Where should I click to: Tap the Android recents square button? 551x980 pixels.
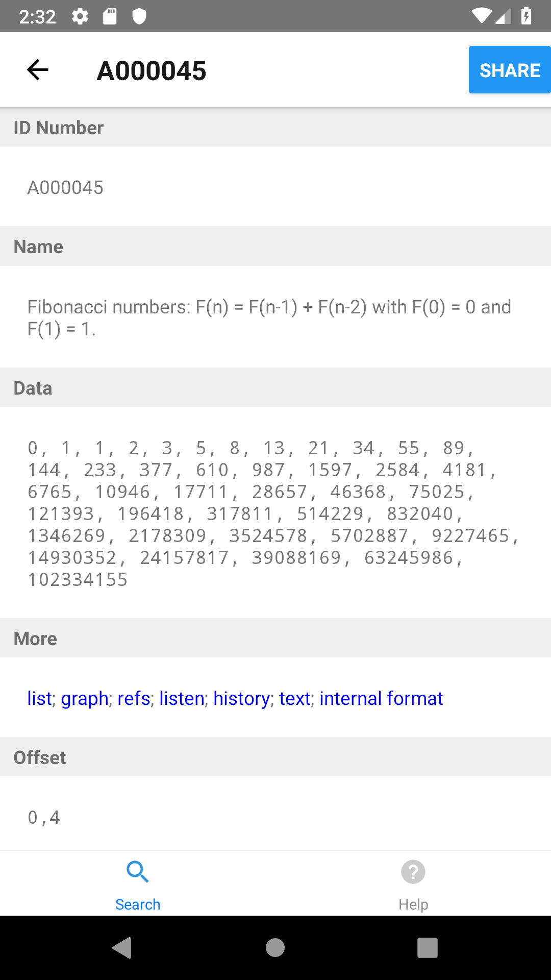point(428,948)
